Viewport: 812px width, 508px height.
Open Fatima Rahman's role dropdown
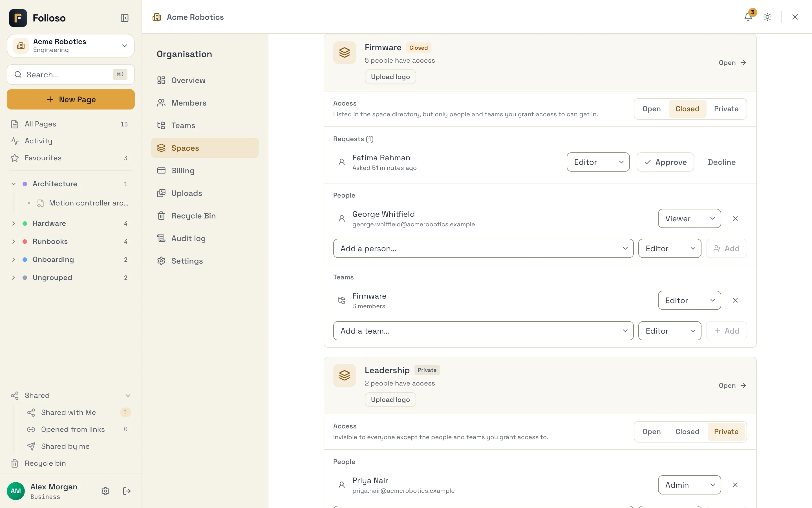(598, 162)
